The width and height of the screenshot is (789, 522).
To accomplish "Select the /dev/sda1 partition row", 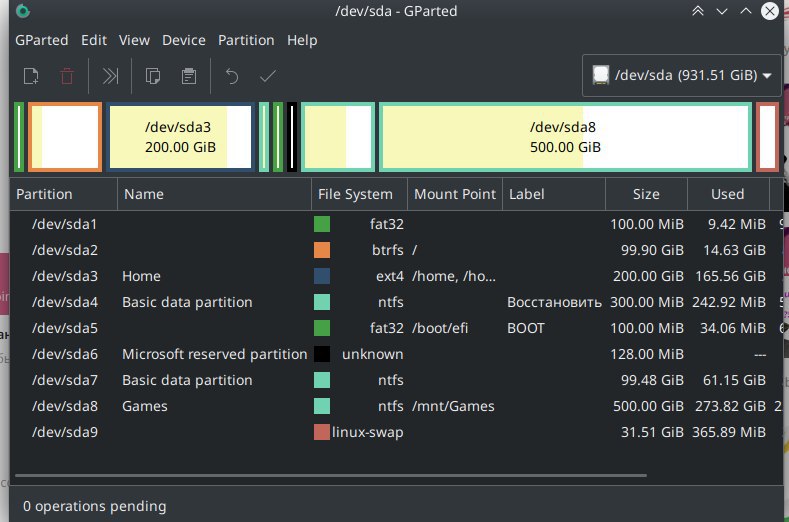I will pos(397,224).
